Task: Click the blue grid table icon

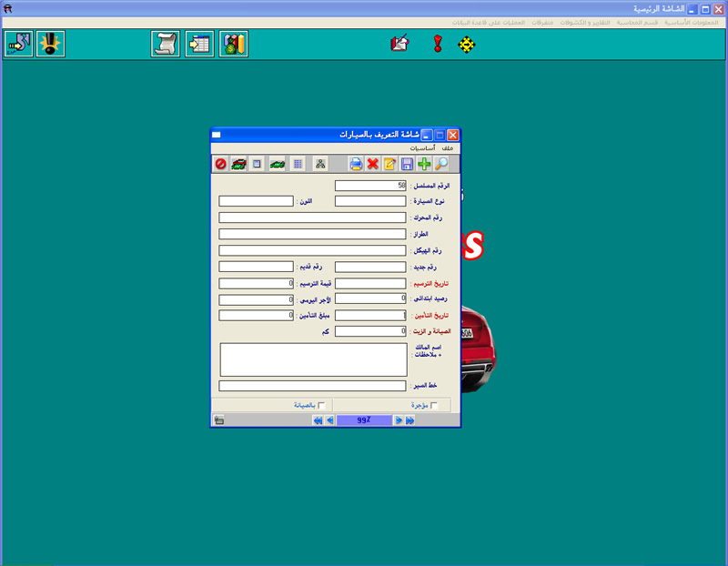Action: click(298, 164)
